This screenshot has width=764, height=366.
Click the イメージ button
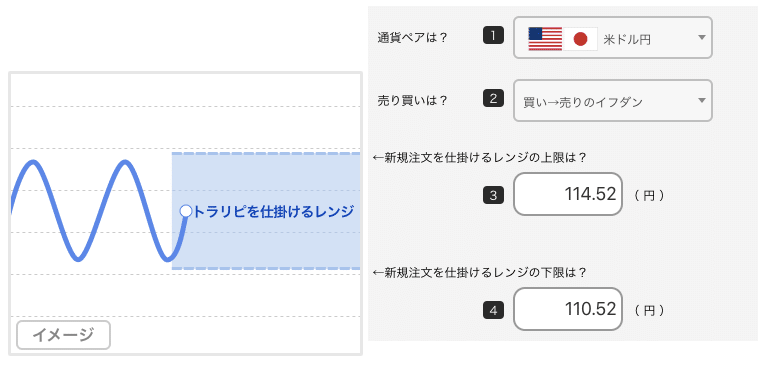(63, 335)
